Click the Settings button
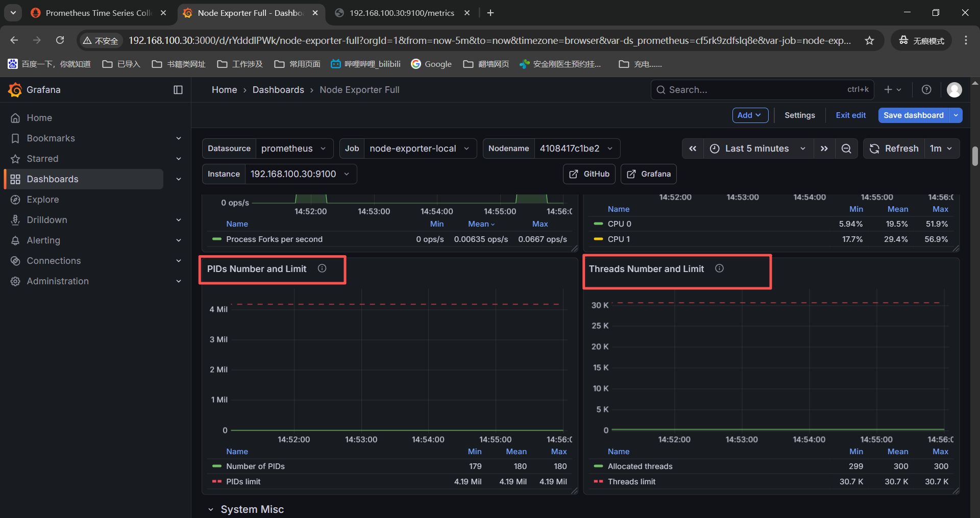The height and width of the screenshot is (518, 980). coord(800,115)
